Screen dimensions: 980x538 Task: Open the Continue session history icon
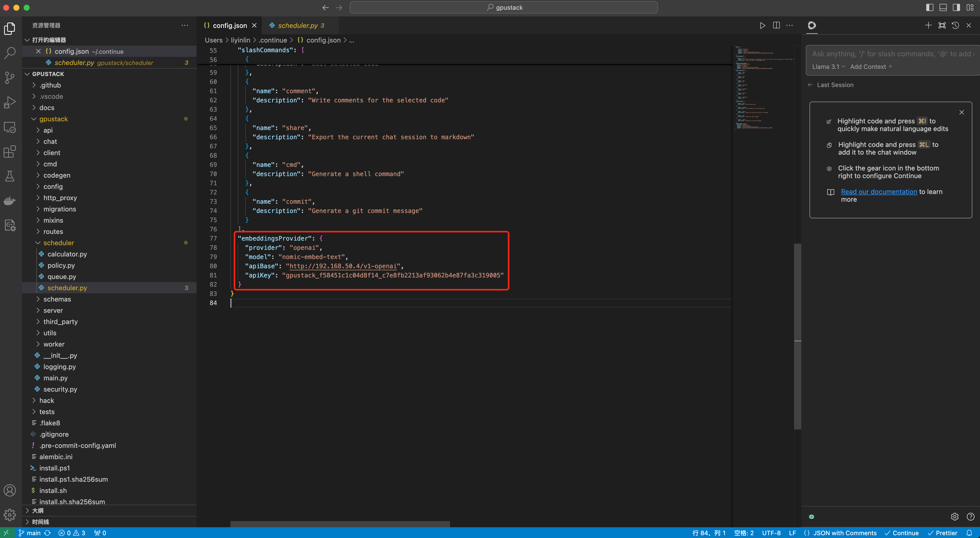point(955,26)
